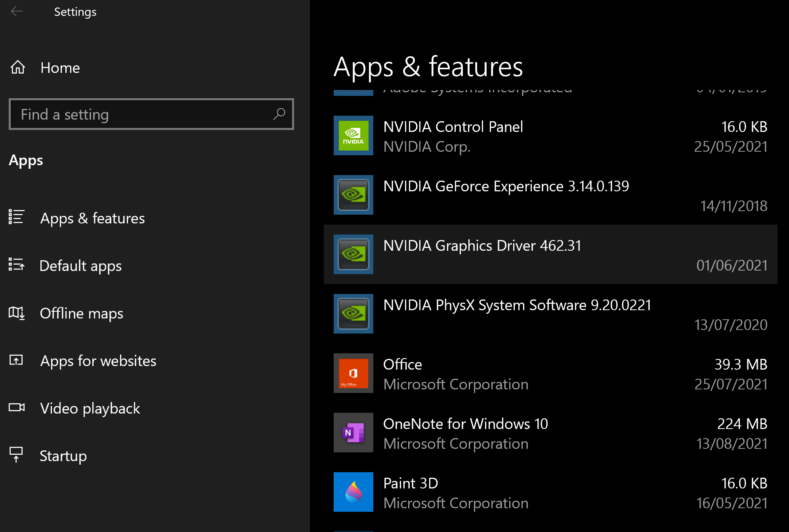Click the 39.3 MB Office size
Screen dimensions: 789x532
(741, 364)
